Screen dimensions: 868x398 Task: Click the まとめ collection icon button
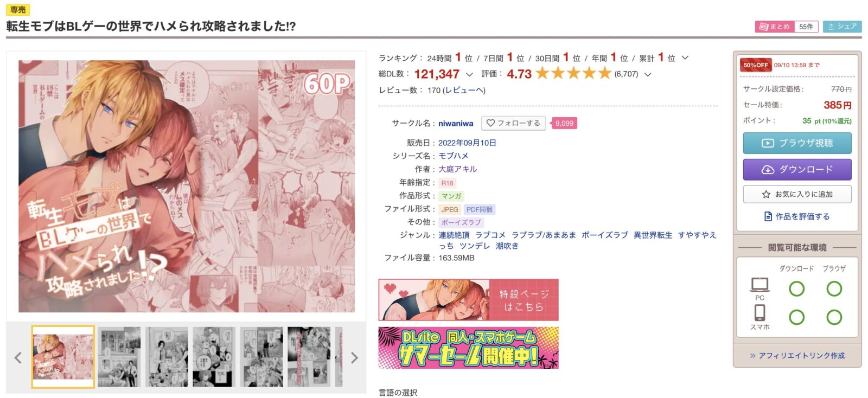[774, 27]
